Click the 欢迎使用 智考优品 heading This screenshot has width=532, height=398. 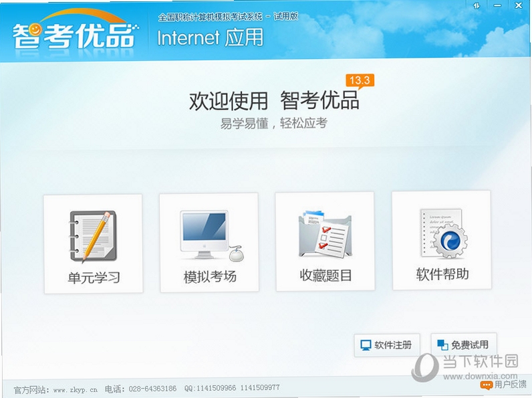click(274, 101)
